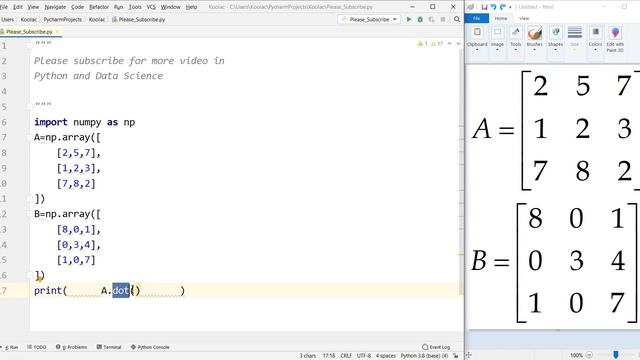Screen dimensions: 640x360
Task: Click the 17:18 cursor position in status bar
Action: (x=329, y=356)
